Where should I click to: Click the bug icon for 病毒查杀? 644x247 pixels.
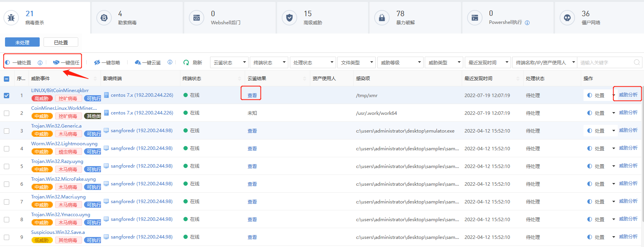coord(11,18)
